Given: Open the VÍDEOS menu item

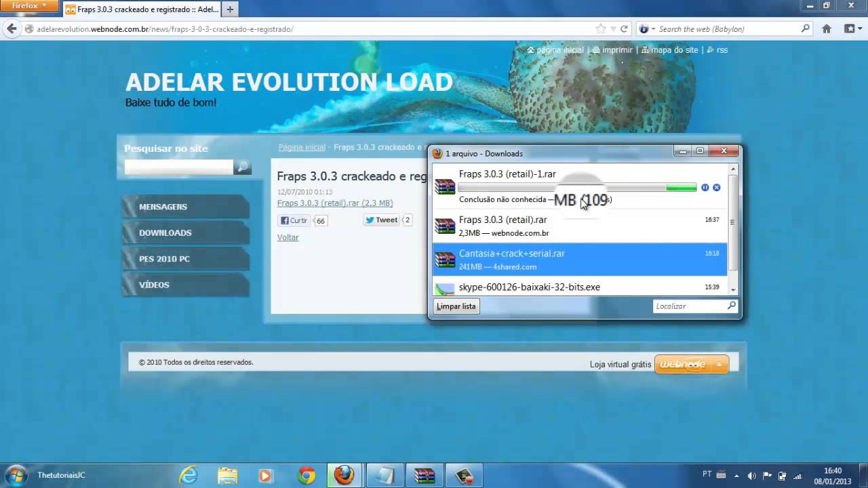Looking at the screenshot, I should click(186, 285).
